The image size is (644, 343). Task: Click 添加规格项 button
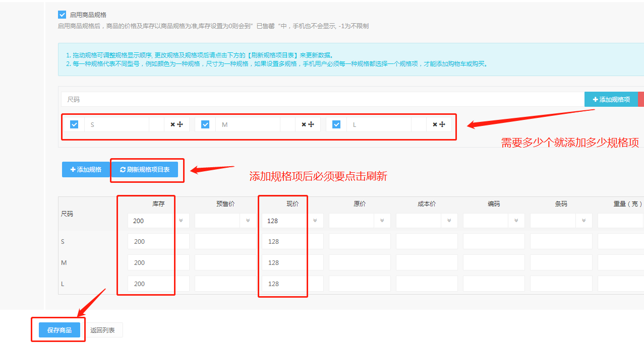point(611,99)
